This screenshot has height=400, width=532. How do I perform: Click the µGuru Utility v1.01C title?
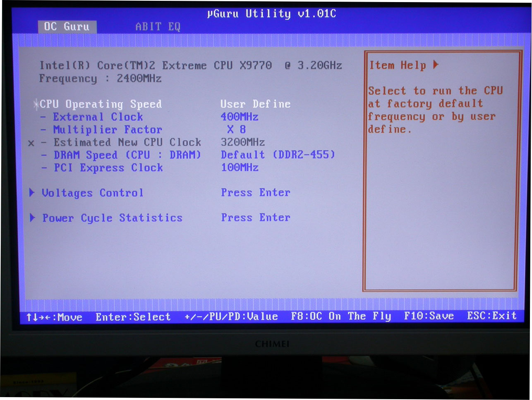click(272, 14)
